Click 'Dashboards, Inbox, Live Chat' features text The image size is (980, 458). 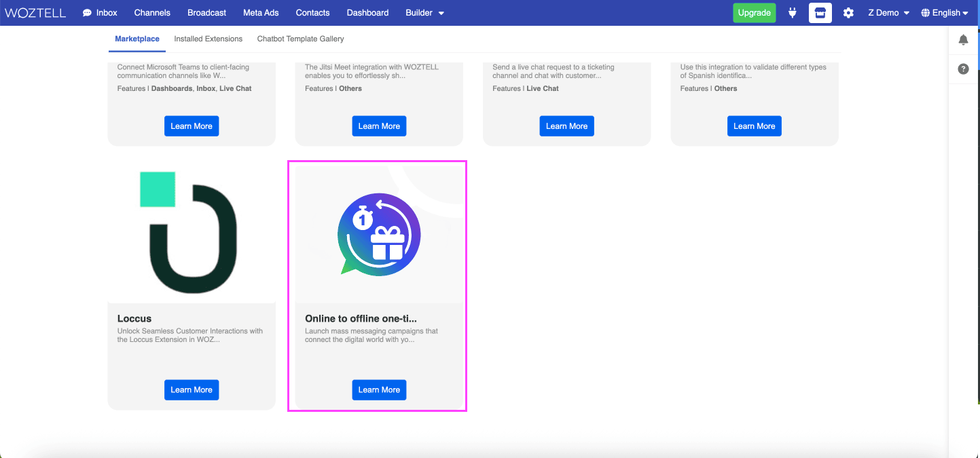tap(202, 88)
